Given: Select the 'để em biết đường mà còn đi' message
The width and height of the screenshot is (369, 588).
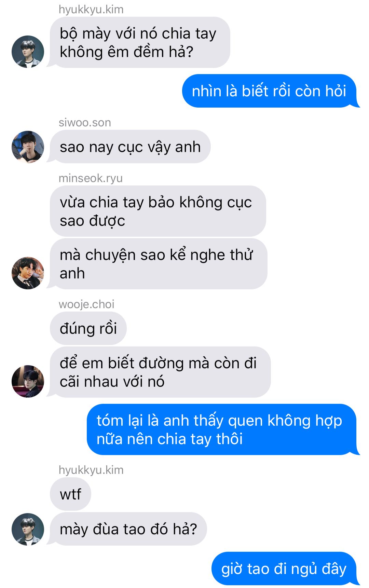Looking at the screenshot, I should point(160,372).
